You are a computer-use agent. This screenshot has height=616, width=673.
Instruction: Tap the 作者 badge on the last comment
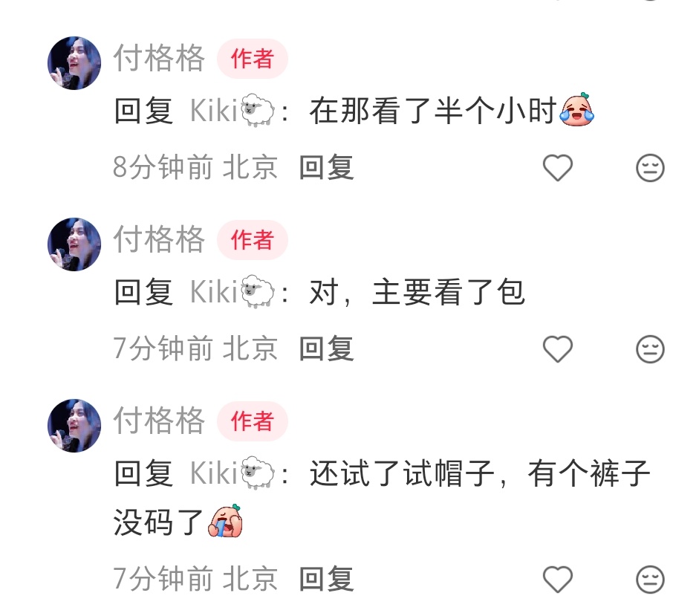pyautogui.click(x=253, y=421)
